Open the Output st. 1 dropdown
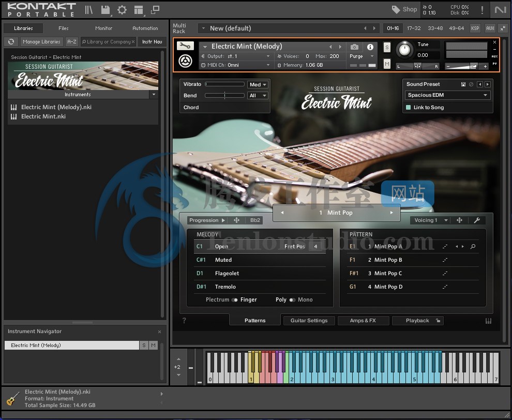This screenshot has width=512, height=420. pyautogui.click(x=236, y=56)
